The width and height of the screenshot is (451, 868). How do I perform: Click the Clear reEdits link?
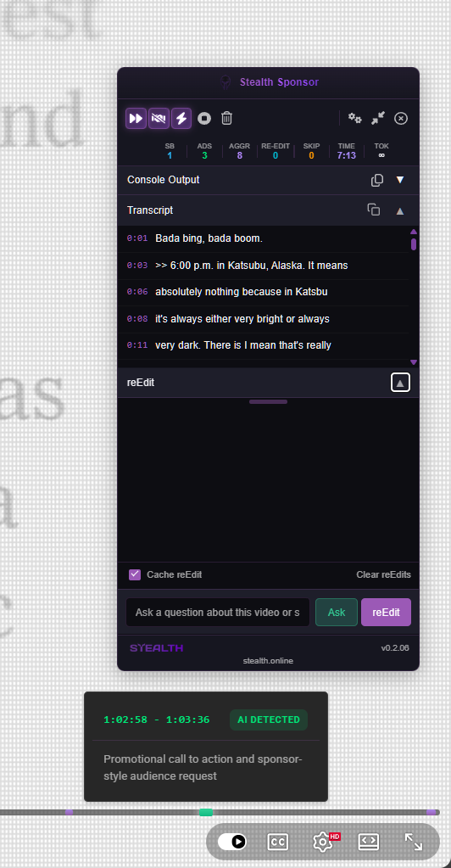pyautogui.click(x=383, y=574)
